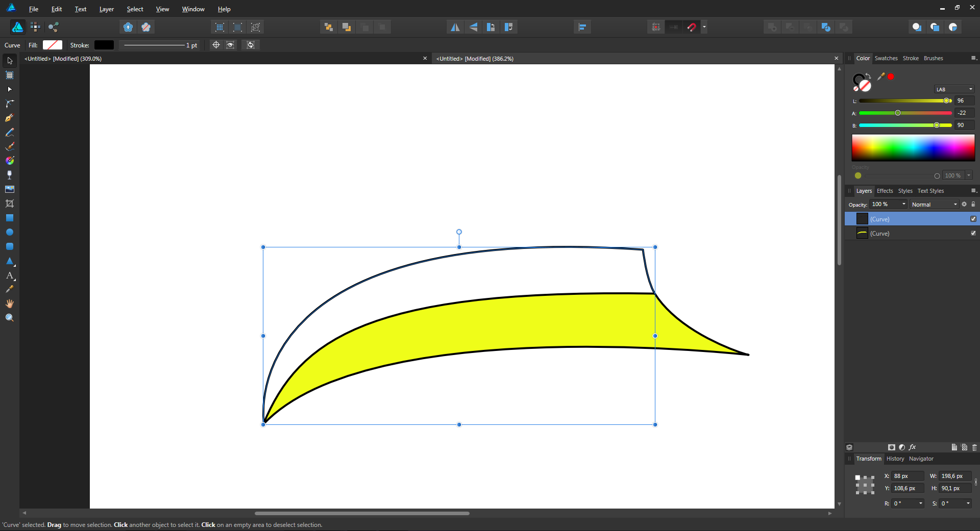Select the Node tool
980x531 pixels.
[x=9, y=89]
